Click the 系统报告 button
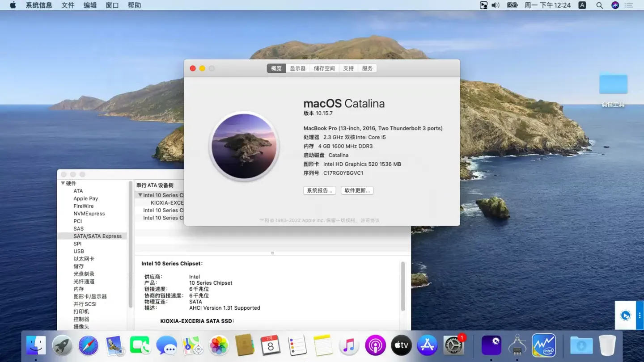This screenshot has height=362, width=644. pos(319,190)
